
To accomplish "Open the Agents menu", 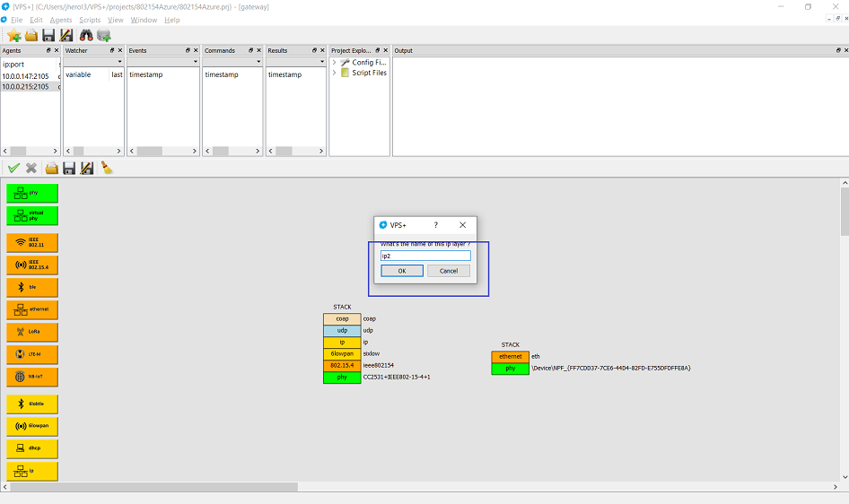I will [61, 20].
